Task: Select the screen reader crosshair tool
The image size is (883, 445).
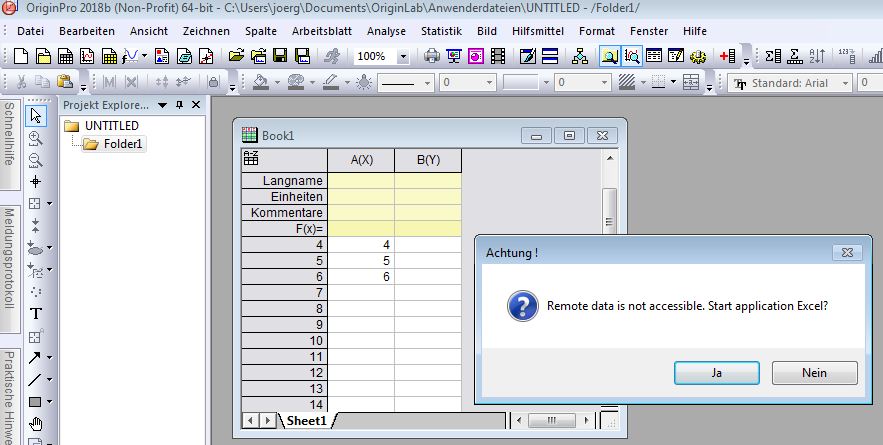Action: (35, 181)
